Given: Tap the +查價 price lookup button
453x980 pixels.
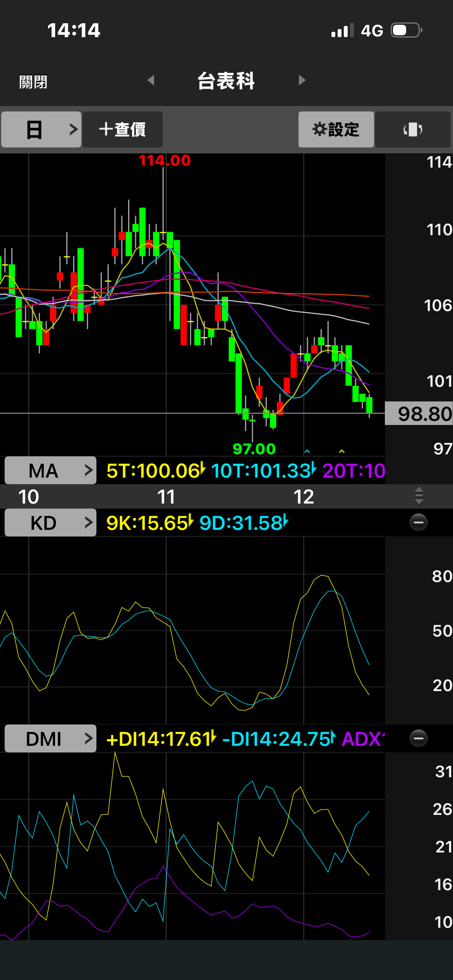Looking at the screenshot, I should coord(122,129).
